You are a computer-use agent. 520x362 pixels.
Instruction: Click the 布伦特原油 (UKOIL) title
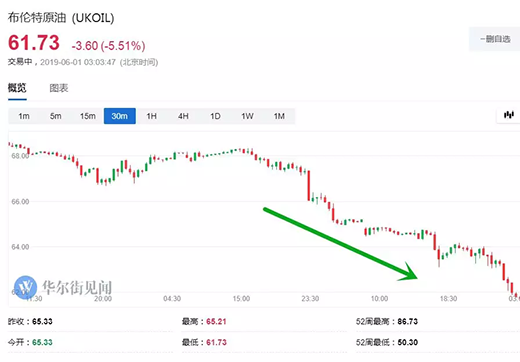pos(61,18)
